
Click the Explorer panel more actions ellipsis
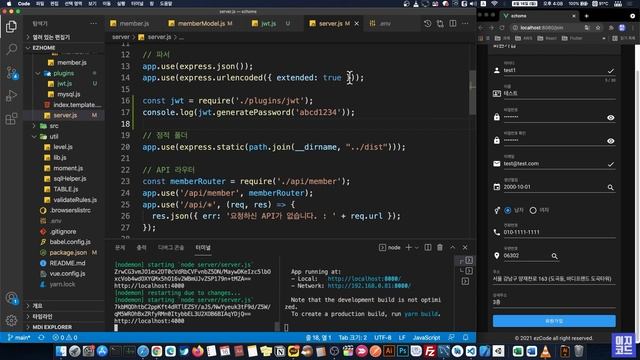click(x=93, y=24)
